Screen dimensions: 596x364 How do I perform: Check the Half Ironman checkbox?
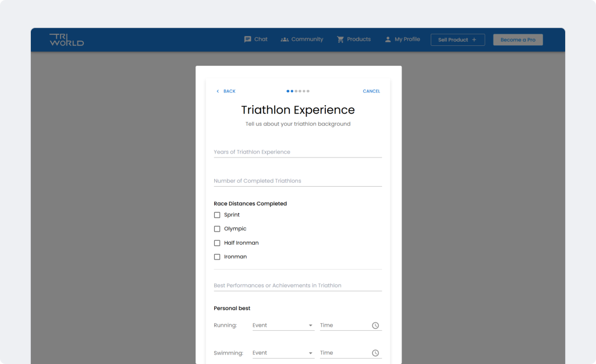pos(217,242)
